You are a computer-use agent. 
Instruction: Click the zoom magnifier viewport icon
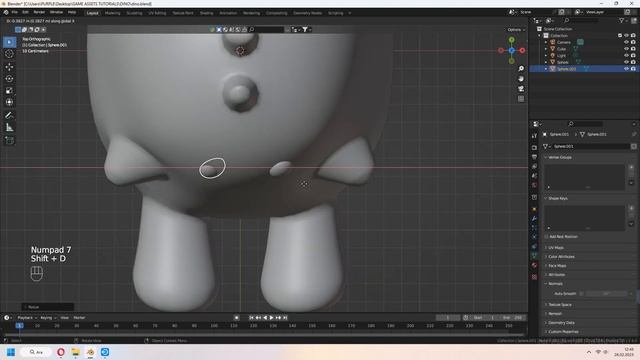pyautogui.click(x=521, y=69)
